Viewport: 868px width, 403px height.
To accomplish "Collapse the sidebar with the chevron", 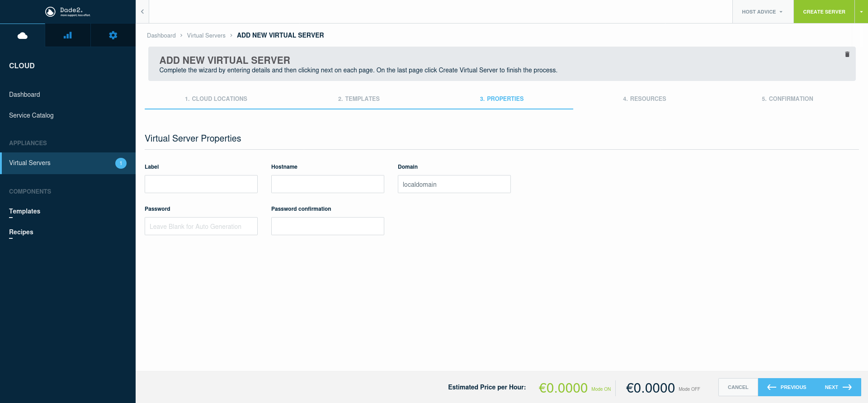I will pyautogui.click(x=142, y=12).
